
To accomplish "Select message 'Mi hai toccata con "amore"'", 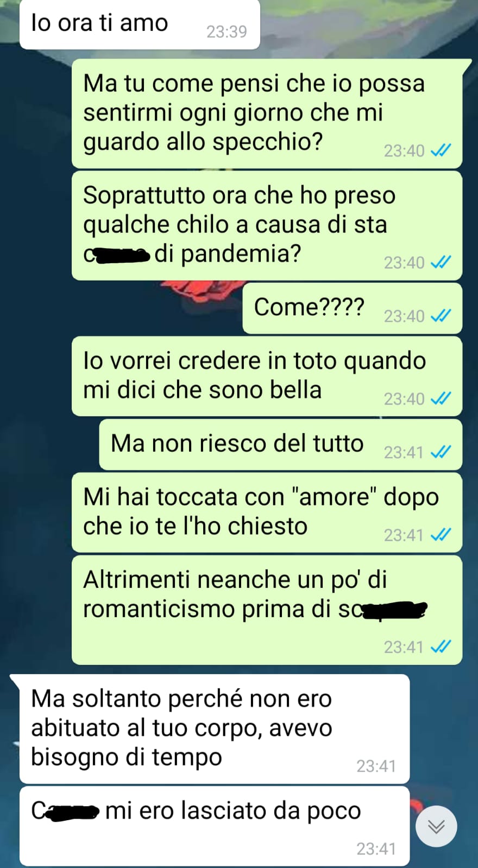I will (267, 512).
